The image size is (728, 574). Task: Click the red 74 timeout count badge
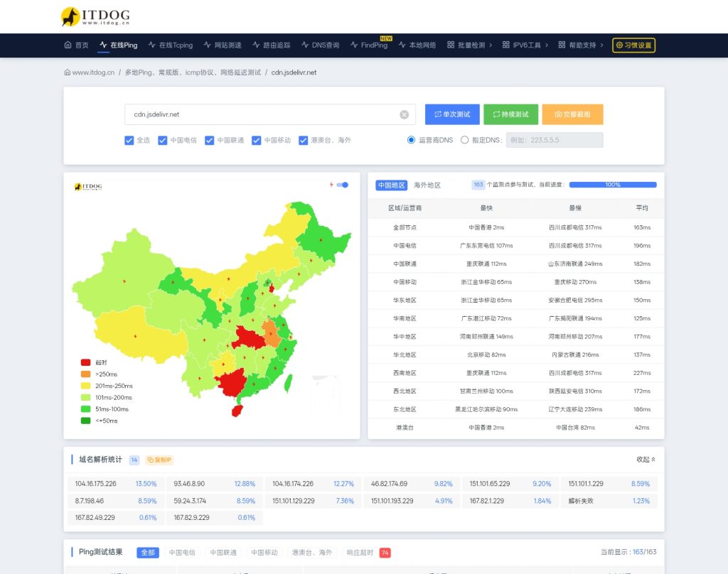[385, 552]
